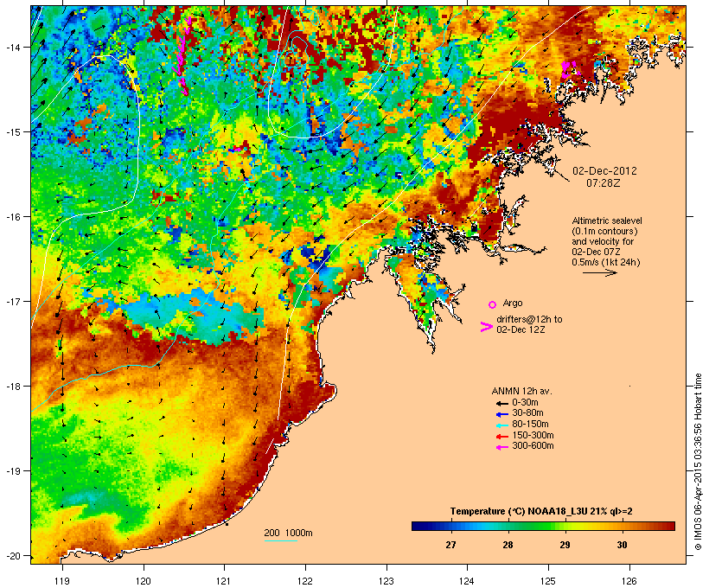The height and width of the screenshot is (588, 709).
Task: Click the 300-600m depth label
Action: click(533, 446)
